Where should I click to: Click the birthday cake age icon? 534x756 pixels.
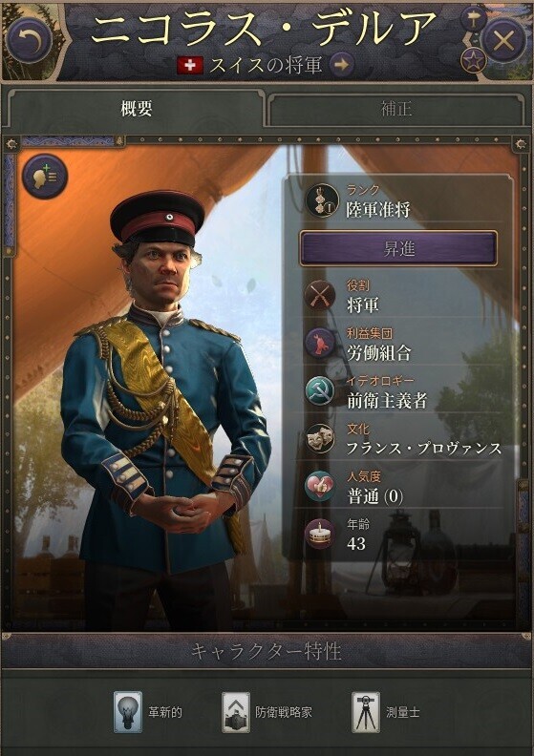click(320, 534)
